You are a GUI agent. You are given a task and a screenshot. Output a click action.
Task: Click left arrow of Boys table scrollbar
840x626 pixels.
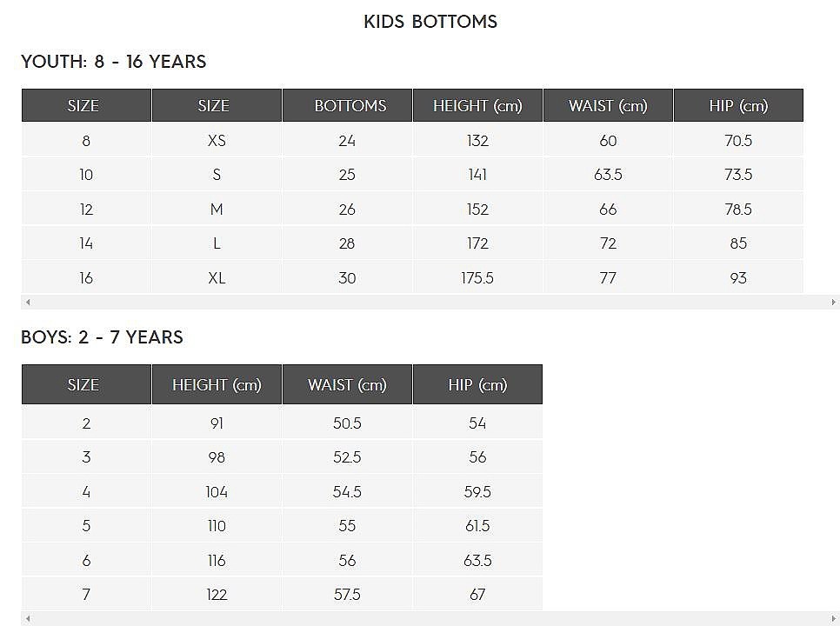(x=28, y=619)
